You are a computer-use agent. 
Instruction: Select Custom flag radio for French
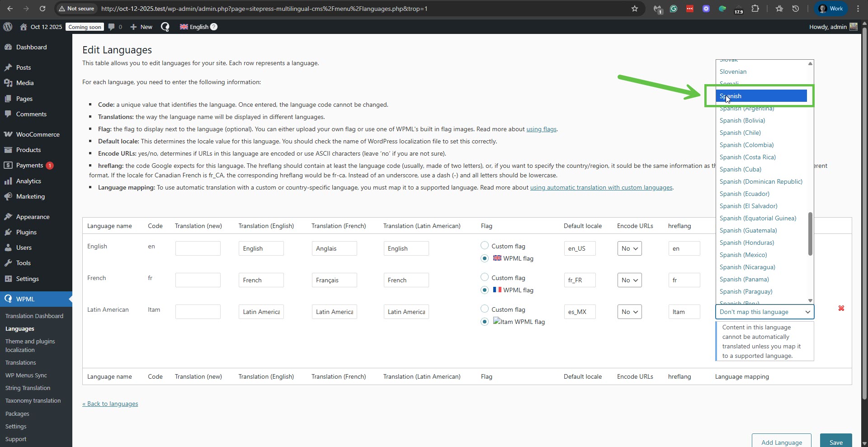485,277
